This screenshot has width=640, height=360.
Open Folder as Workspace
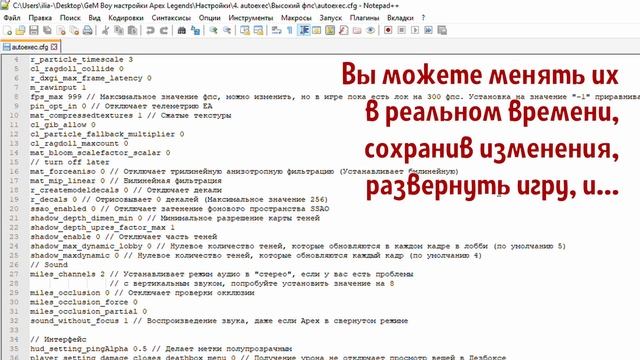click(x=357, y=30)
